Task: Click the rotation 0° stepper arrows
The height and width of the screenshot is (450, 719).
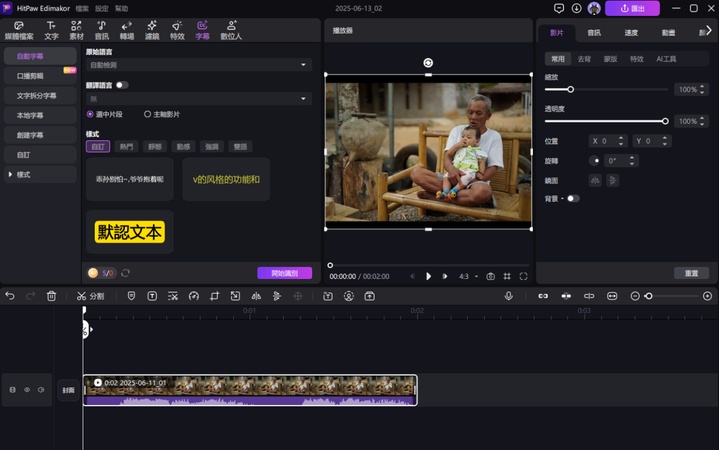Action: pyautogui.click(x=632, y=161)
